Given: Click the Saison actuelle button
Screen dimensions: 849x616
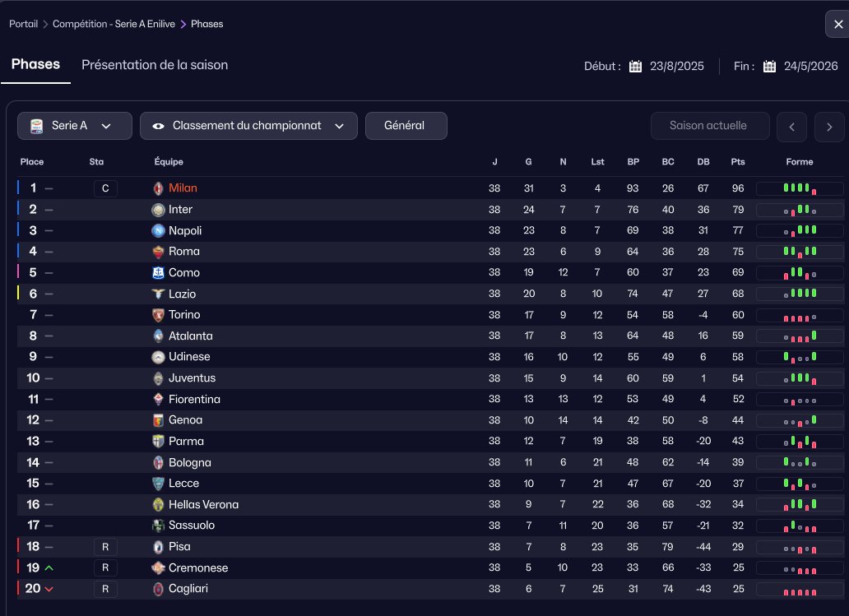Looking at the screenshot, I should [707, 126].
